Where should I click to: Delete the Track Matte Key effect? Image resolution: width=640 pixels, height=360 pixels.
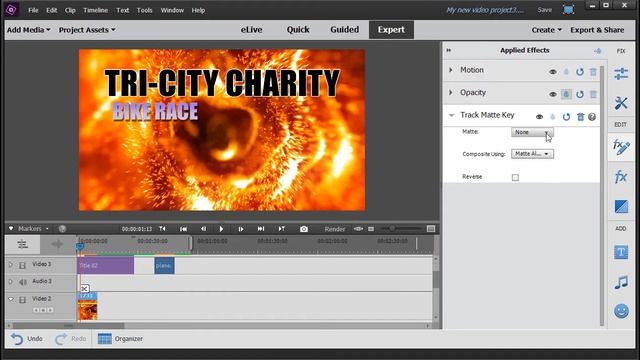pyautogui.click(x=580, y=117)
